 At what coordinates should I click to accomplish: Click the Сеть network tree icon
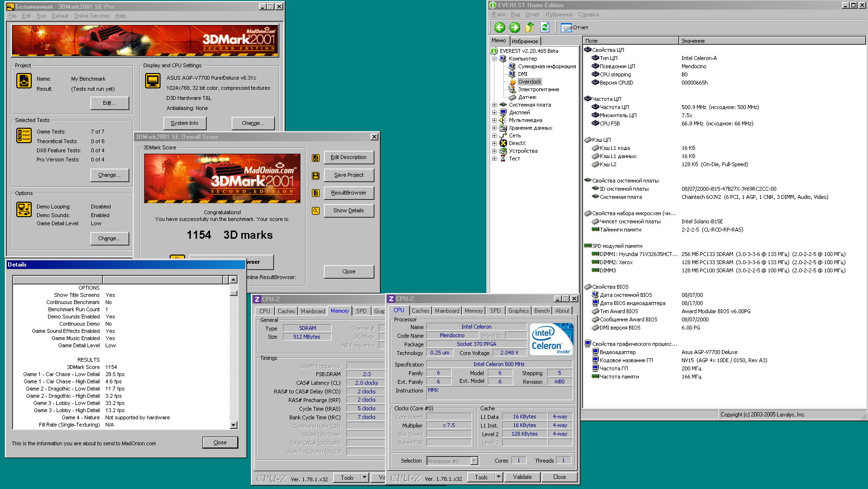pyautogui.click(x=503, y=135)
